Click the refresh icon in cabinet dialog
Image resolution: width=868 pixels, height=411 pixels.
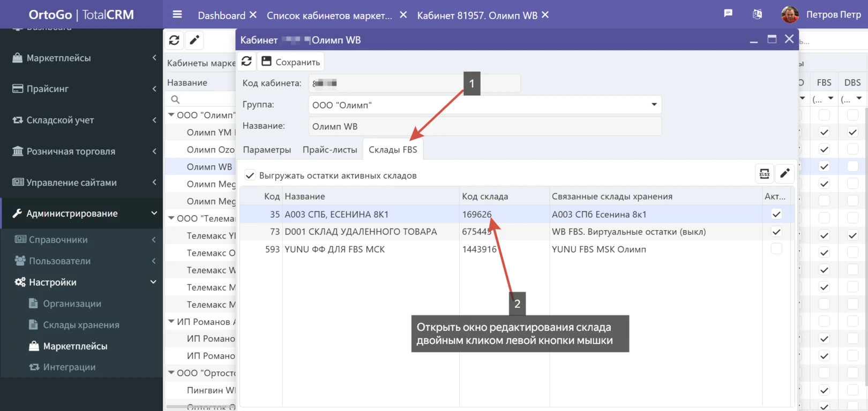click(x=246, y=62)
